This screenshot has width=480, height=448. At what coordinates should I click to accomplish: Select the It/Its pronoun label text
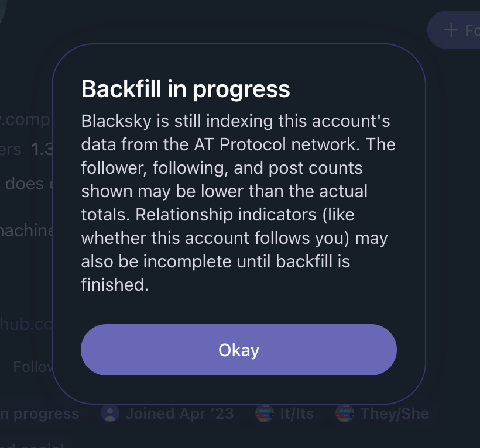tap(297, 413)
